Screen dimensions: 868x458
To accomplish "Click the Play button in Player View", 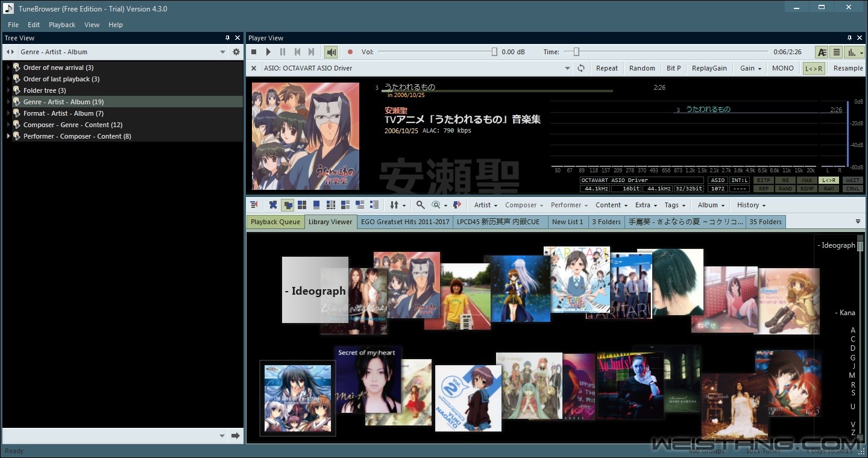I will [x=268, y=52].
